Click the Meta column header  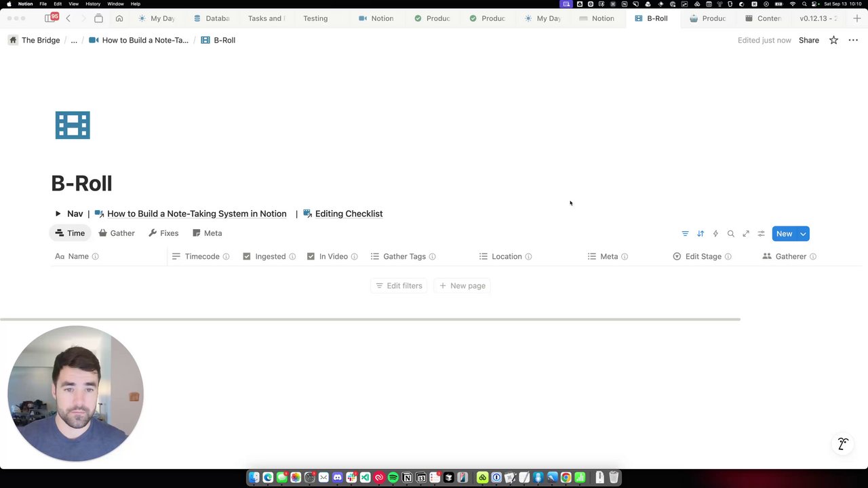click(608, 257)
